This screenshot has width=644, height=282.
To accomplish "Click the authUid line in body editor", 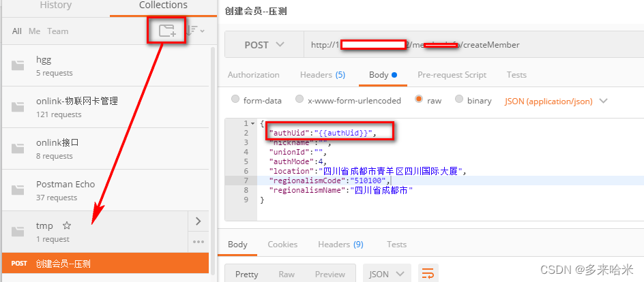I will 323,133.
